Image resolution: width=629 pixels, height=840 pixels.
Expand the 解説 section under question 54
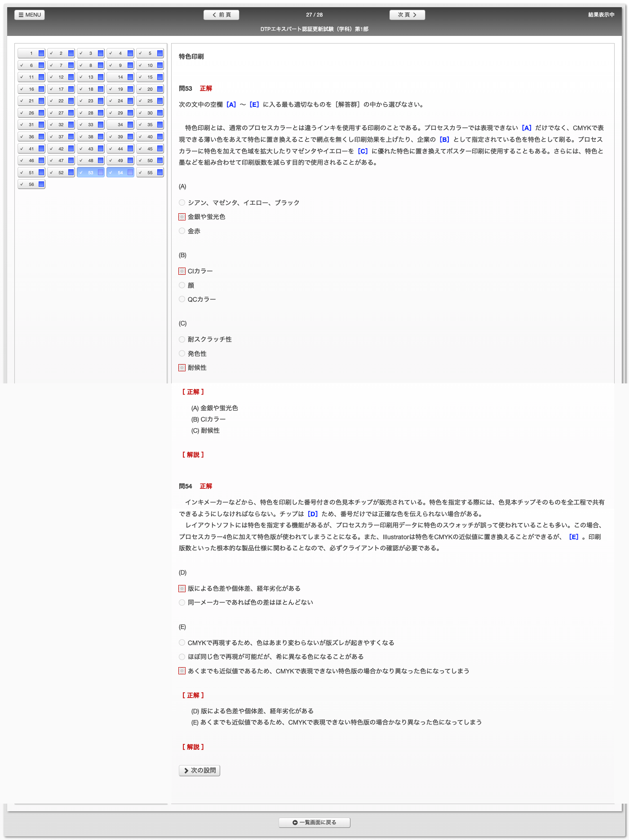(x=193, y=747)
